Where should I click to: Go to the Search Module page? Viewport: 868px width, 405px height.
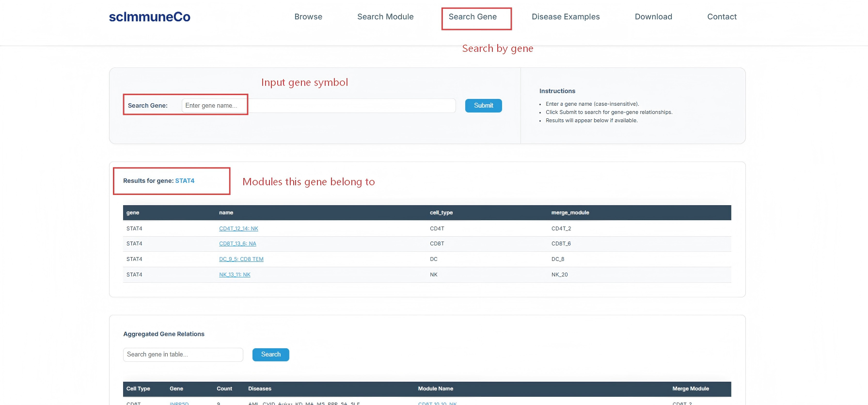pos(385,17)
